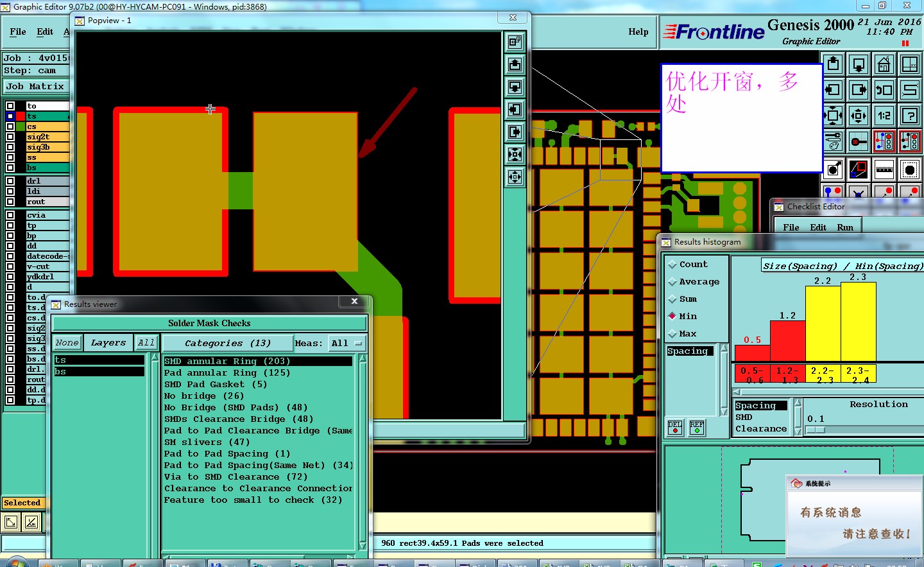
Task: Click the red and blue squares popview icon
Action: coord(859,170)
